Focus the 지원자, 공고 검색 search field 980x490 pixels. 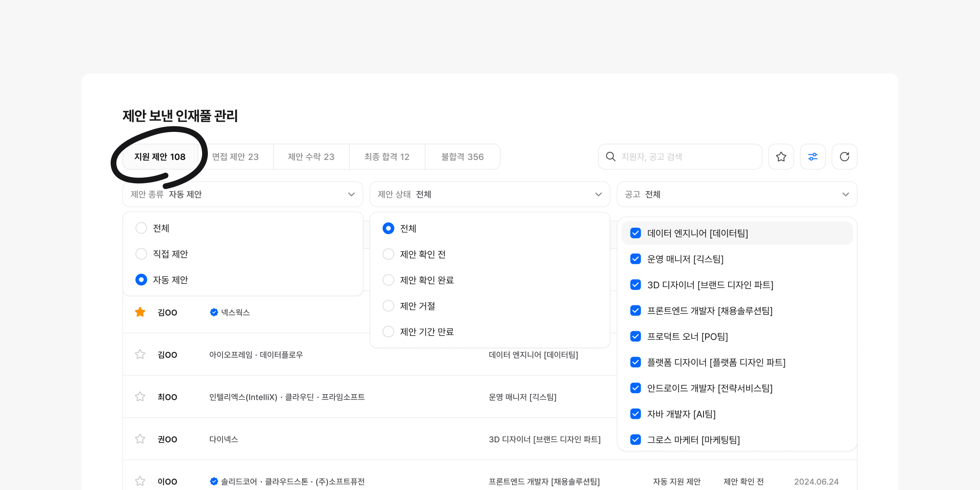point(686,157)
